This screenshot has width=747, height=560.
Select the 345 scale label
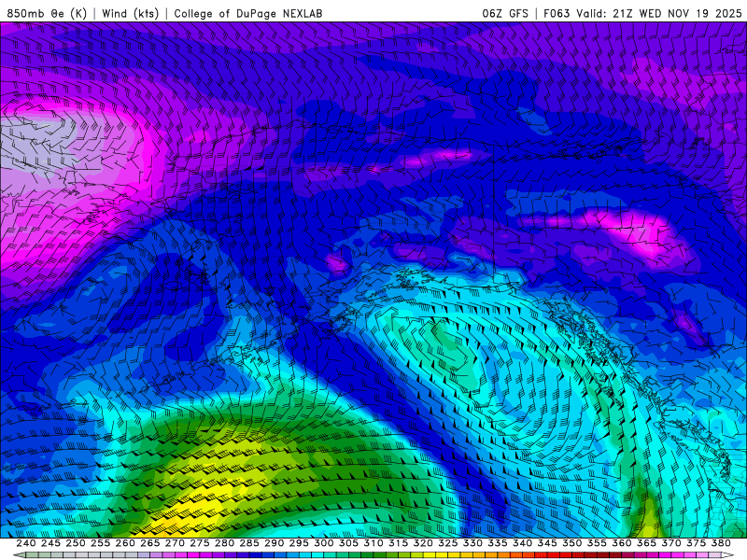[x=547, y=543]
